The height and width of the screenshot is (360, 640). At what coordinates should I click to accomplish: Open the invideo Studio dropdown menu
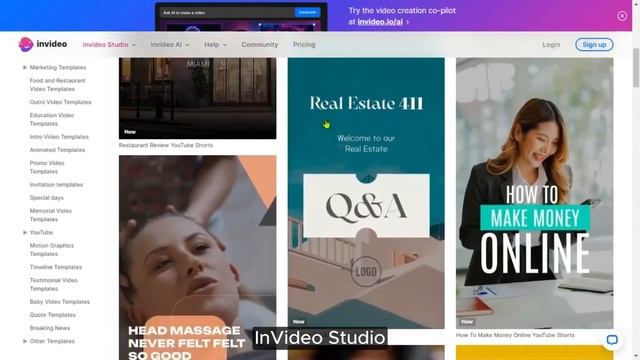[109, 44]
